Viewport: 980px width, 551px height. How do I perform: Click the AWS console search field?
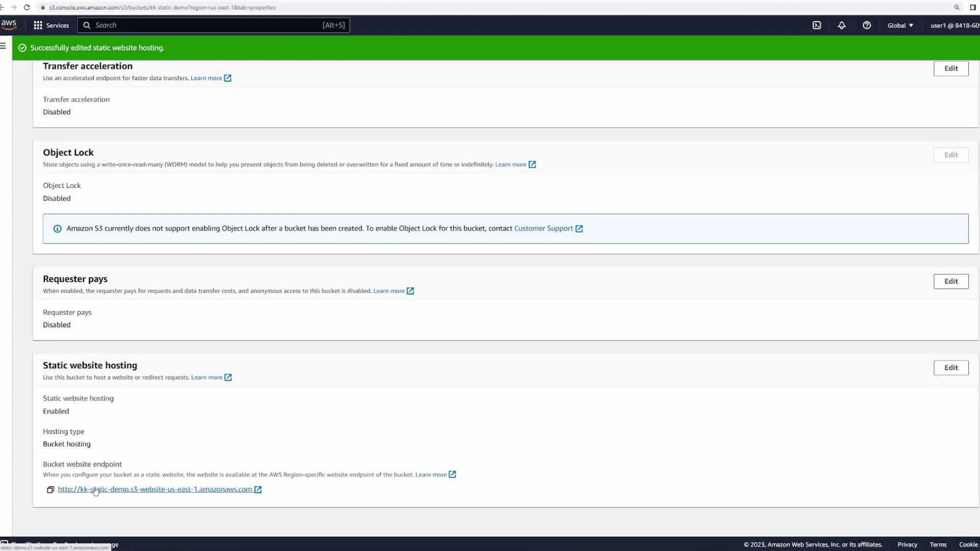204,26
